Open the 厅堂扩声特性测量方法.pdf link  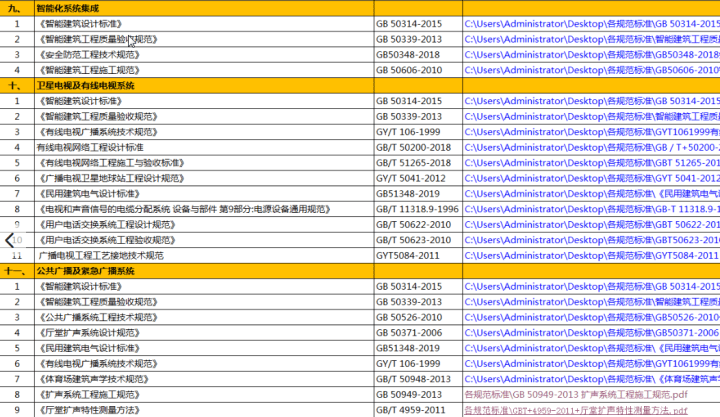tap(575, 410)
